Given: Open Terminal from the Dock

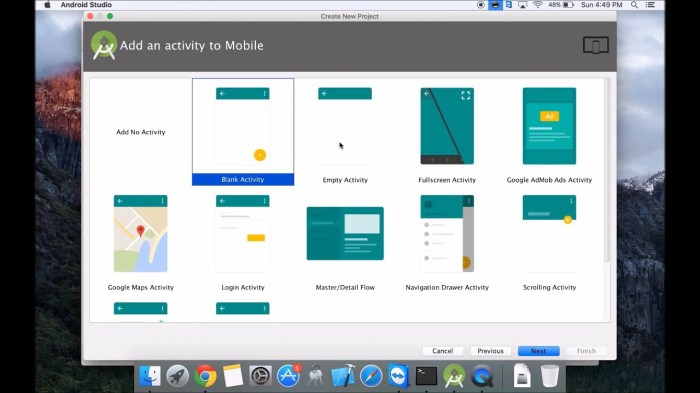Looking at the screenshot, I should 426,376.
